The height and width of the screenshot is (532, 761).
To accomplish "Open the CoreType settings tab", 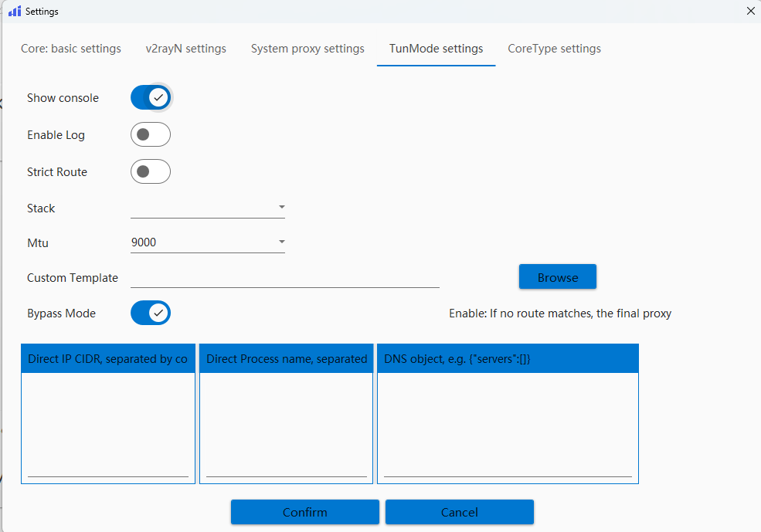I will pos(554,48).
